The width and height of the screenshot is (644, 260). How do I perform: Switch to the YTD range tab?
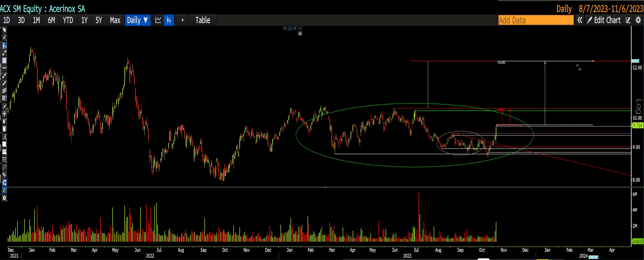coord(68,20)
